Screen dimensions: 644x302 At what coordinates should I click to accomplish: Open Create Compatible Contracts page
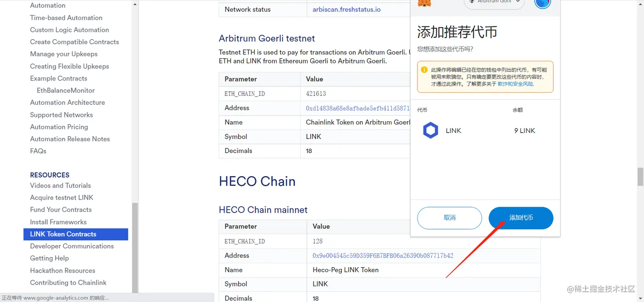tap(75, 42)
